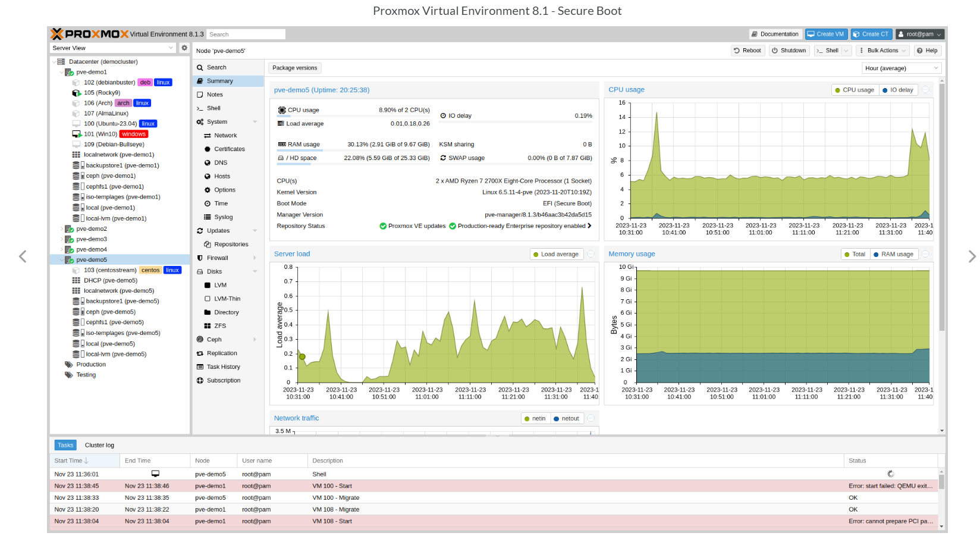Open the Options panel gear
The image size is (980, 539).
pyautogui.click(x=208, y=190)
